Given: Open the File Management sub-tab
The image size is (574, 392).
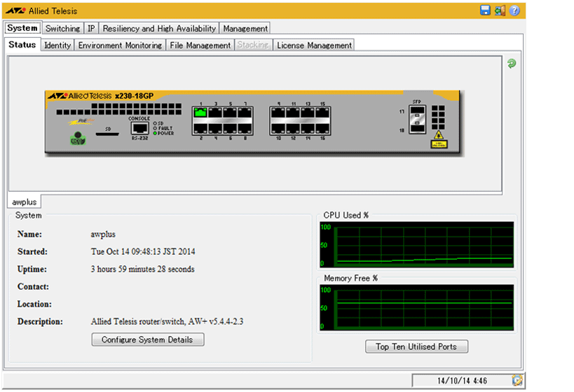Looking at the screenshot, I should tap(200, 45).
